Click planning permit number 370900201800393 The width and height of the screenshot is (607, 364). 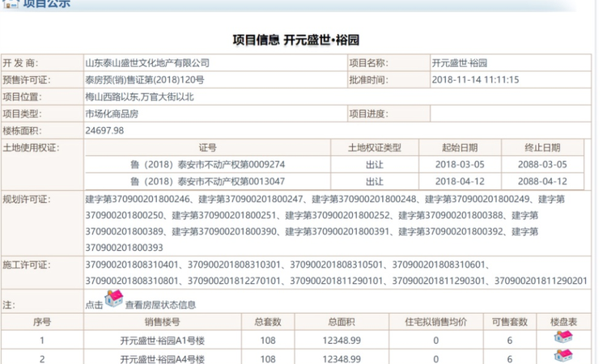124,248
